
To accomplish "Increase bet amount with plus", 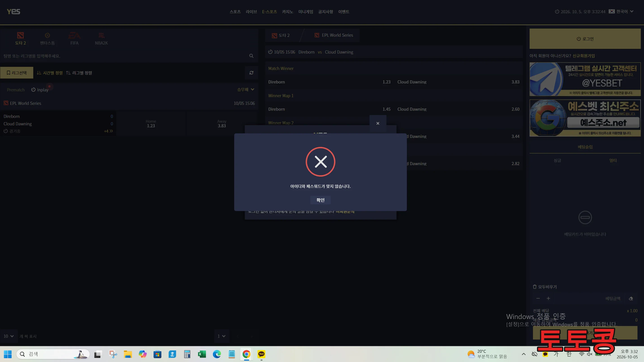I will coord(548,299).
